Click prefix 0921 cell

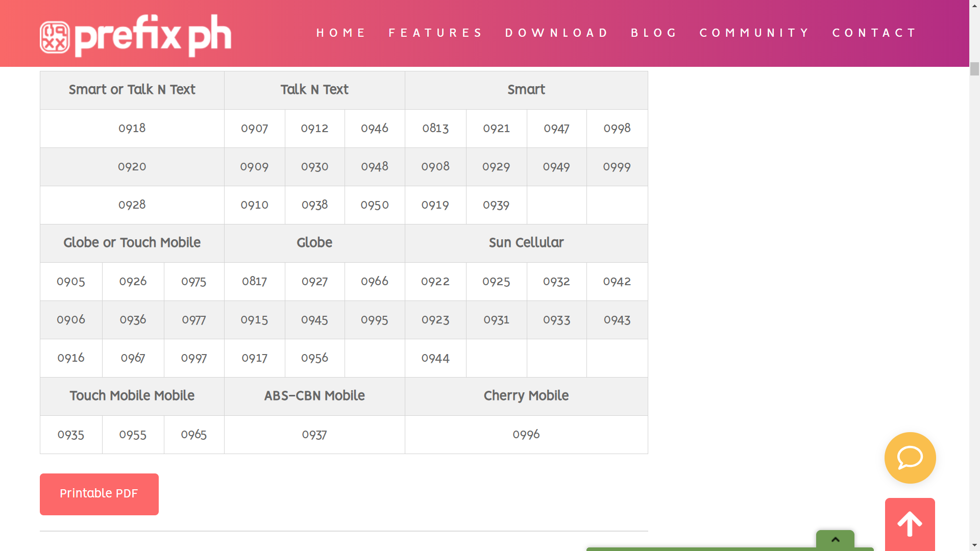497,129
